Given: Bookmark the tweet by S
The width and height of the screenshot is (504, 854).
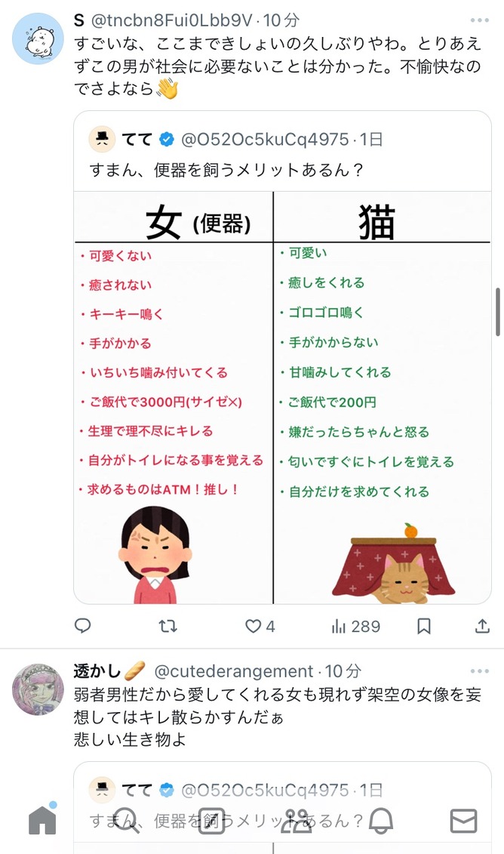Looking at the screenshot, I should pyautogui.click(x=424, y=626).
